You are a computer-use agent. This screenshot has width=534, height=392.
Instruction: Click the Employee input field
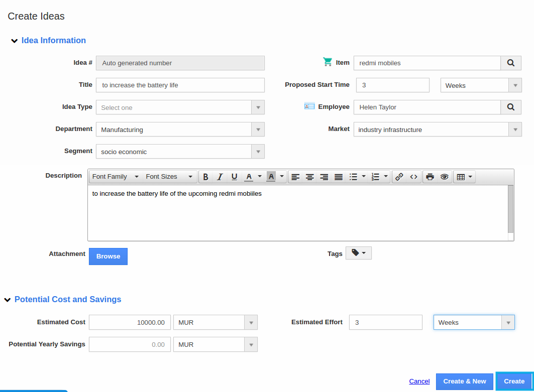pos(427,107)
